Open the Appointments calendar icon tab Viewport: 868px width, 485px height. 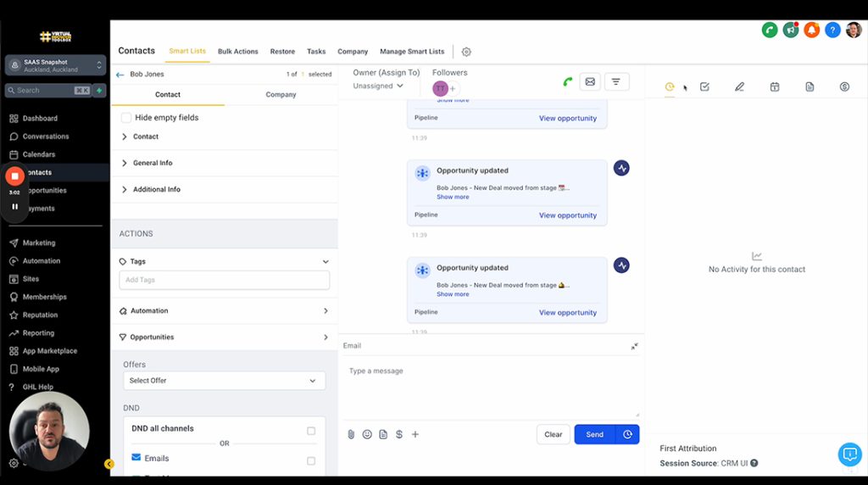[x=775, y=87]
